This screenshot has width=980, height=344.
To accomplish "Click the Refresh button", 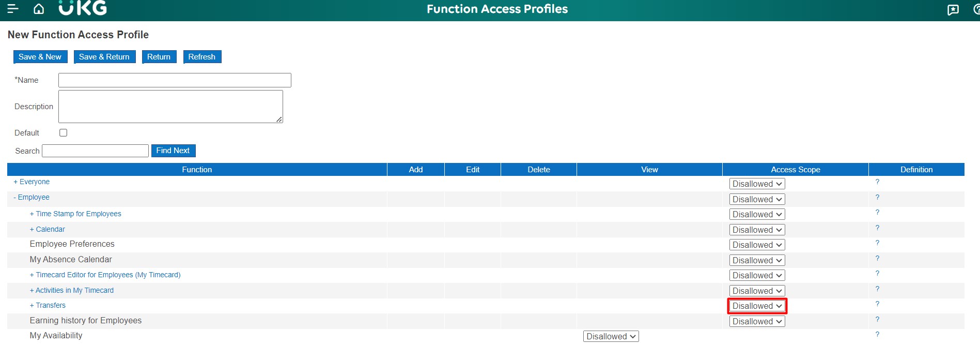I will pyautogui.click(x=201, y=57).
